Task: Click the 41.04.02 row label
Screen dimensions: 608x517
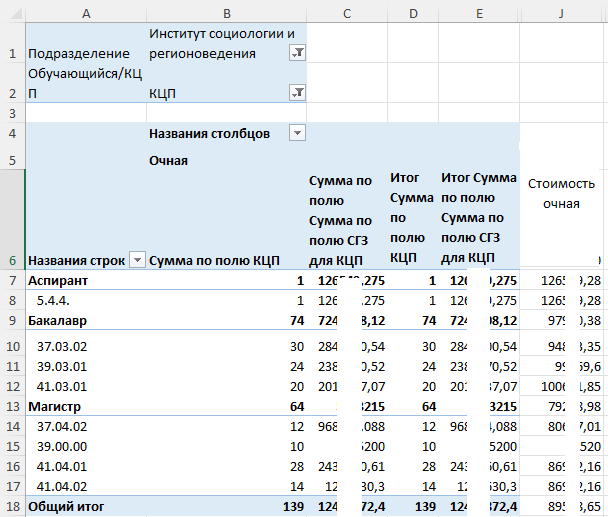Action: 62,486
